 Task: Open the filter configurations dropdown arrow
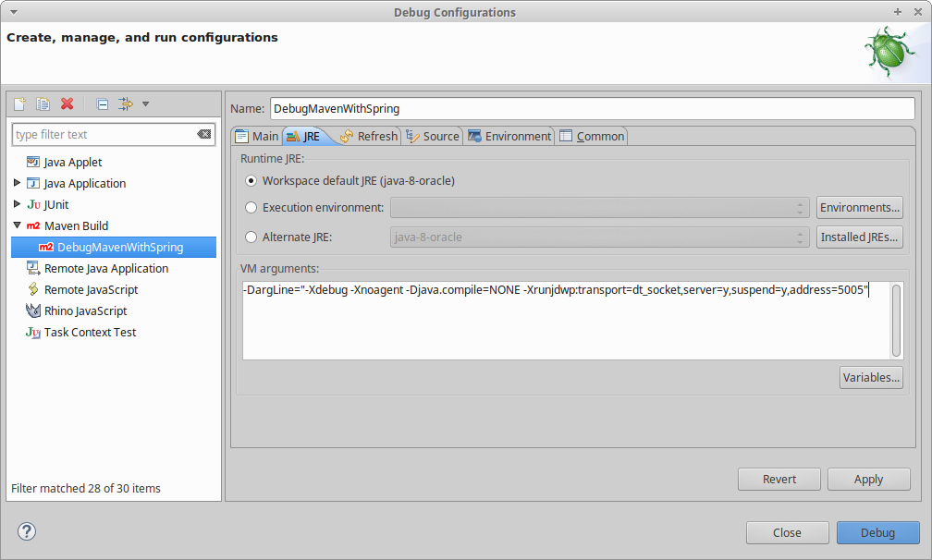(x=146, y=104)
